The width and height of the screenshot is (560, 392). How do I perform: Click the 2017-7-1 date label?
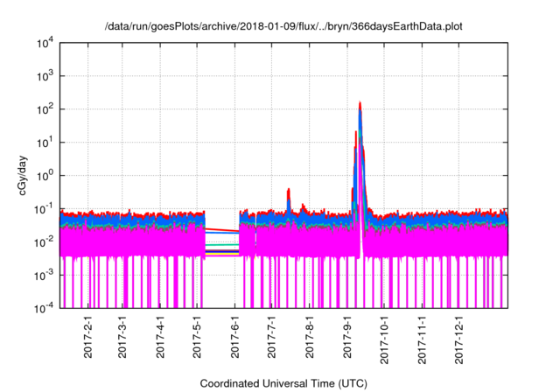271,337
